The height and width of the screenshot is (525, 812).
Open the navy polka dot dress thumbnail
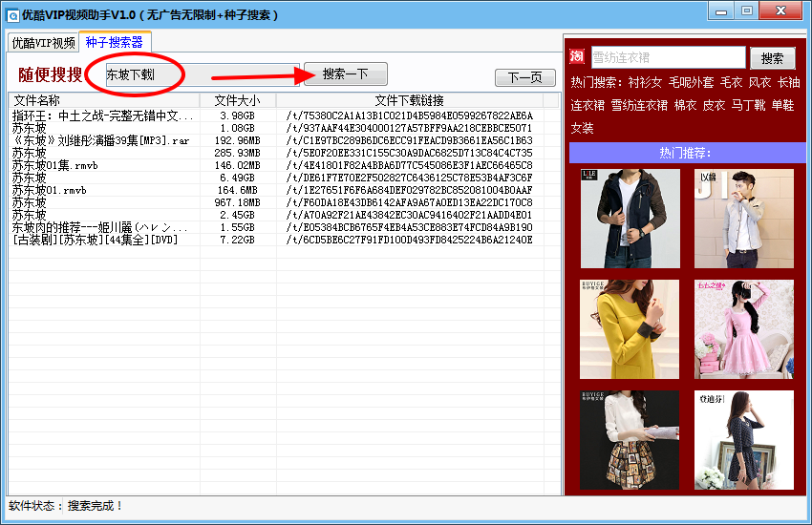coord(743,440)
